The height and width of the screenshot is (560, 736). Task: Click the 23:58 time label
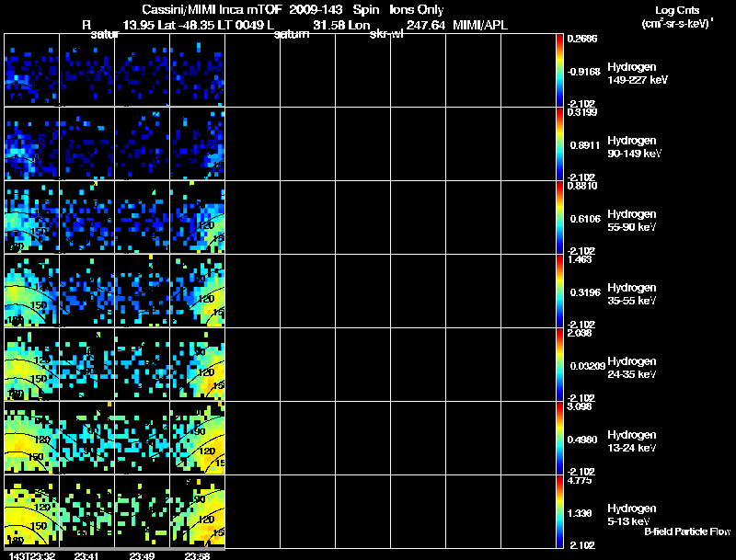(197, 555)
